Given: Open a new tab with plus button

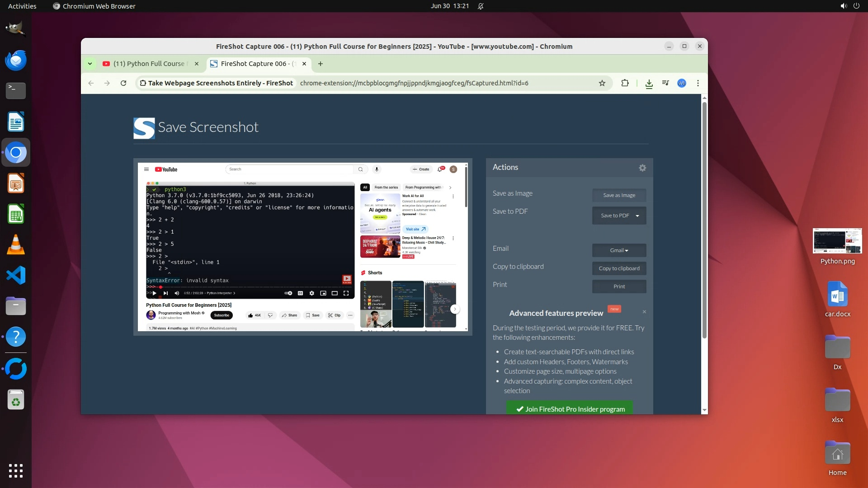Looking at the screenshot, I should tap(321, 64).
